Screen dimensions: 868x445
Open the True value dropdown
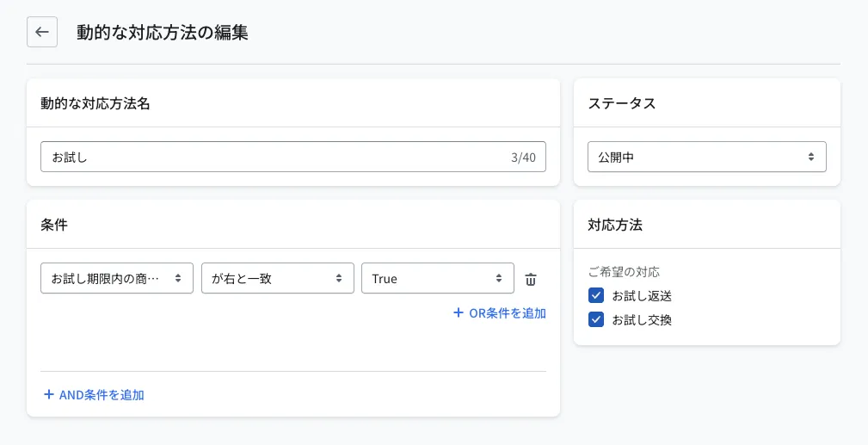coord(438,278)
